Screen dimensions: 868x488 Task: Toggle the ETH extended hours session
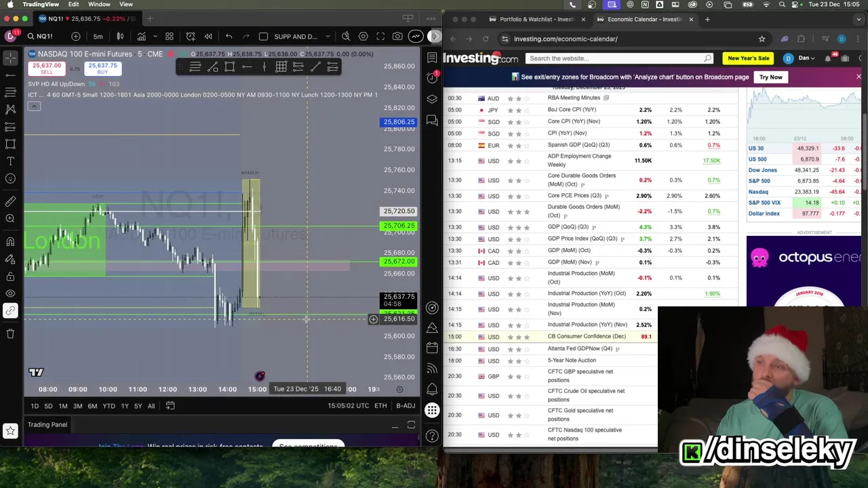coord(380,406)
